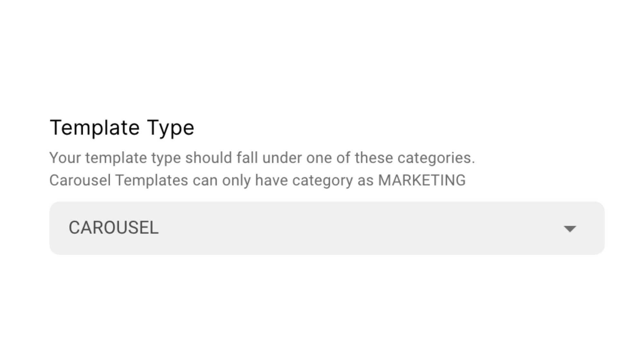Click the gray template type selector field
Screen dimensions: 644x362
point(322,227)
